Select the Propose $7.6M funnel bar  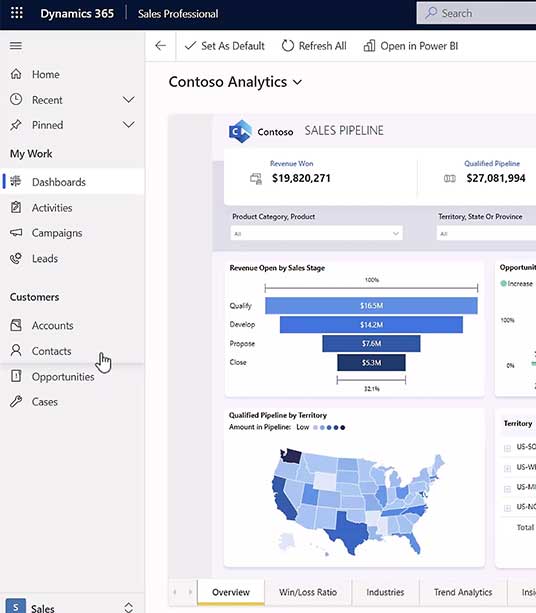(x=371, y=343)
